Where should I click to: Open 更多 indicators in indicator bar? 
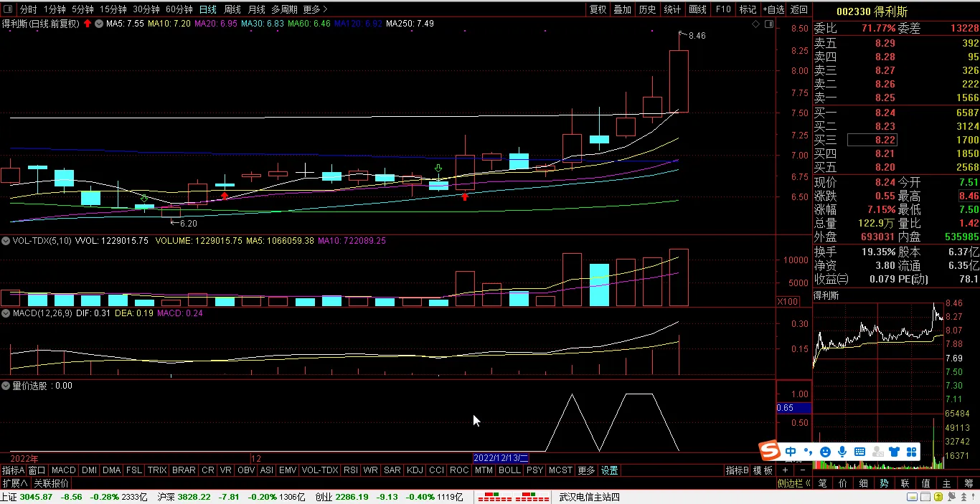[586, 470]
